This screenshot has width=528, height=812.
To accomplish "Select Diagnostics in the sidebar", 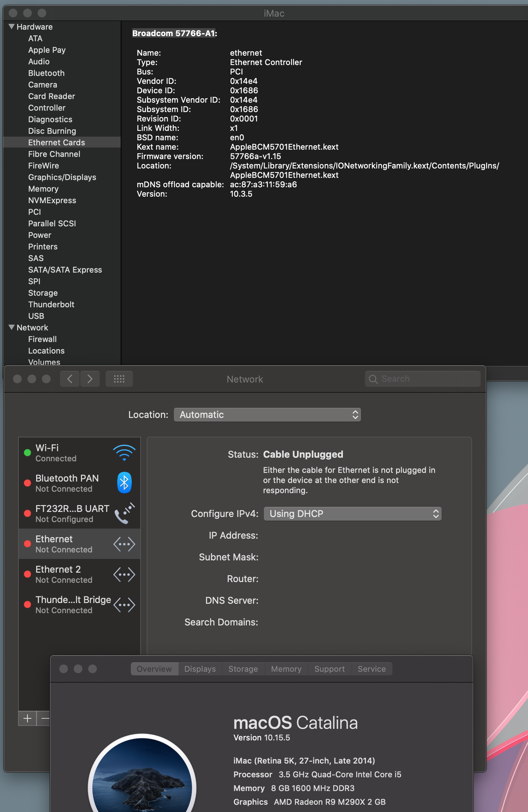I will (62, 119).
